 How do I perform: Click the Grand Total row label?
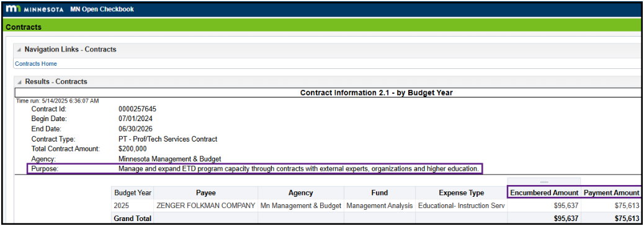(x=133, y=219)
